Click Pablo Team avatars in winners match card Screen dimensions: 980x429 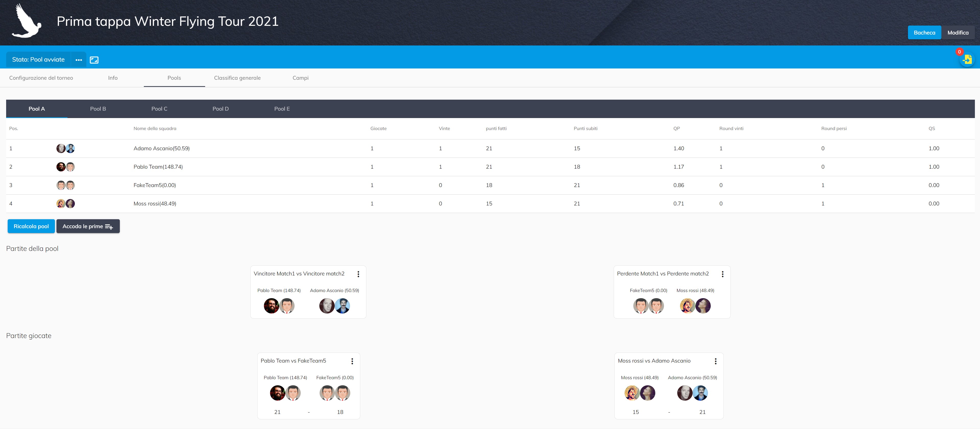click(279, 306)
